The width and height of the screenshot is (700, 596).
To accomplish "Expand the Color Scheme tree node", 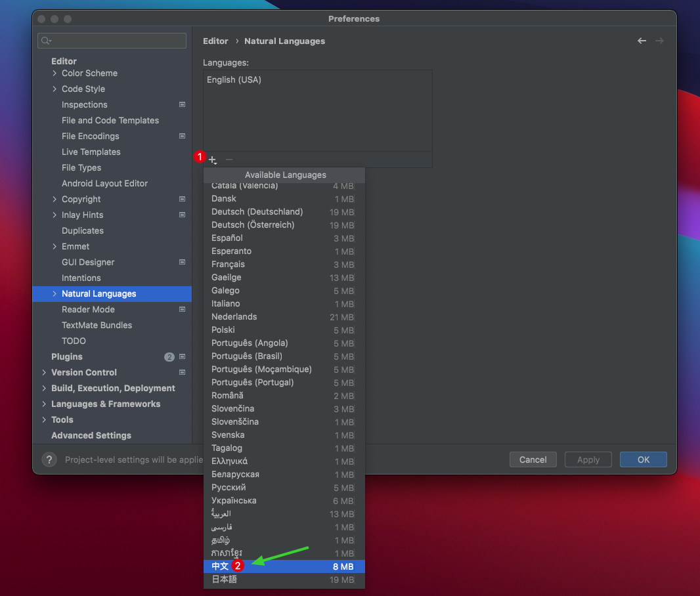I will (x=55, y=73).
